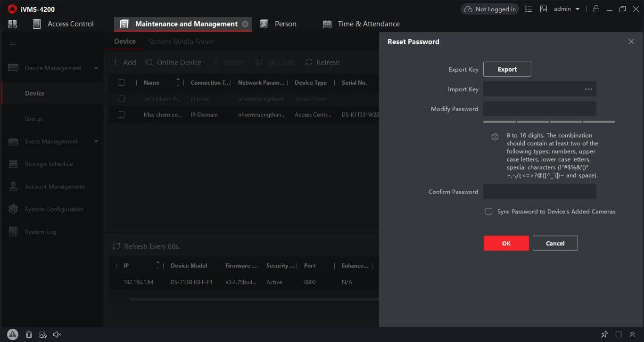The image size is (644, 342).
Task: Open Storage Schedule in sidebar
Action: click(x=49, y=164)
